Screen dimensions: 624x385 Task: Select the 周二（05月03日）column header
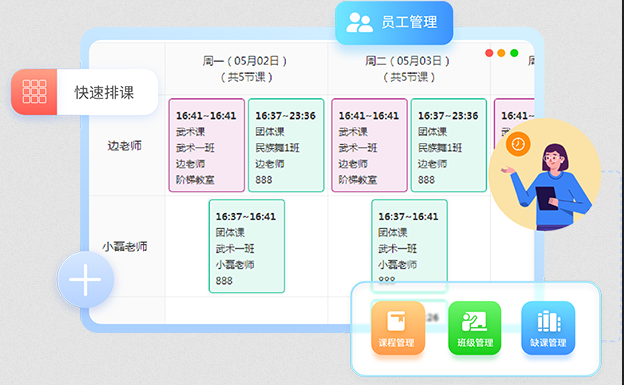point(409,68)
